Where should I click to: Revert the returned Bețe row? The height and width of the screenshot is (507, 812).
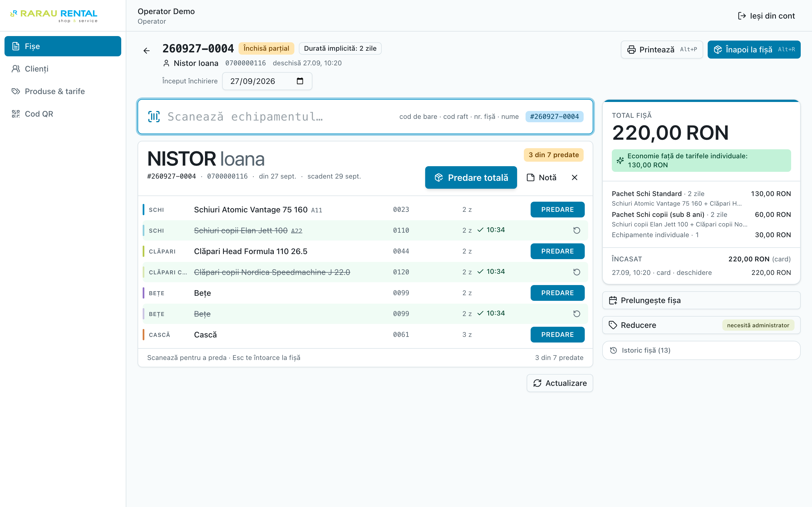point(577,314)
